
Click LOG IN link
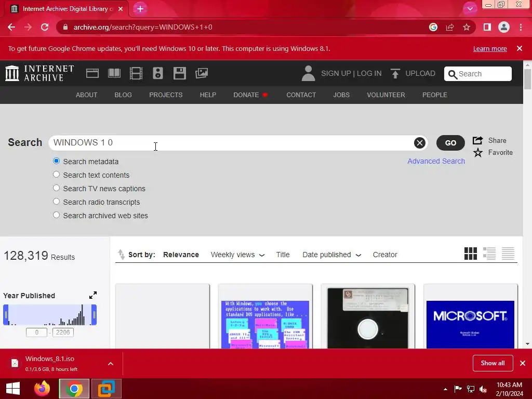(x=369, y=73)
